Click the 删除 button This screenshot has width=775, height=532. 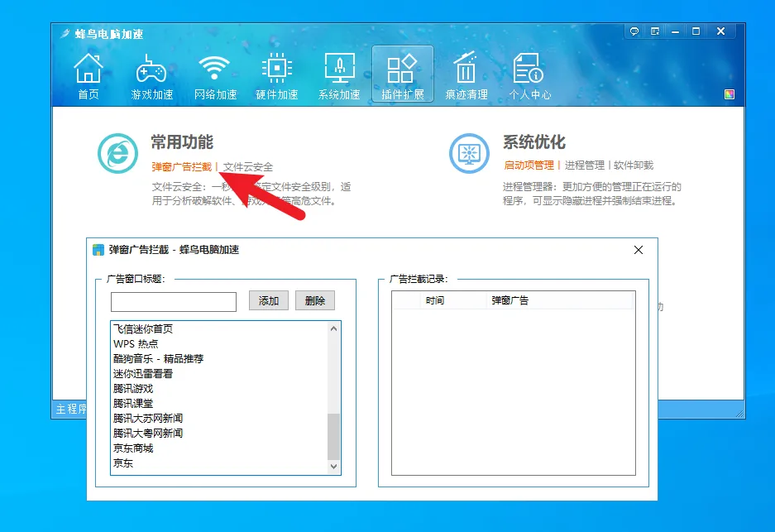[315, 300]
